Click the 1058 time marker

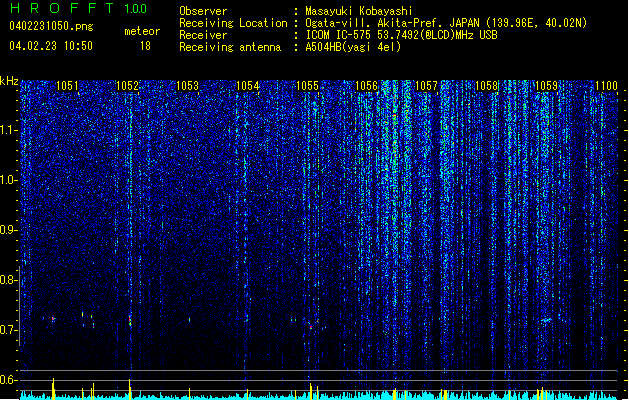pyautogui.click(x=487, y=86)
